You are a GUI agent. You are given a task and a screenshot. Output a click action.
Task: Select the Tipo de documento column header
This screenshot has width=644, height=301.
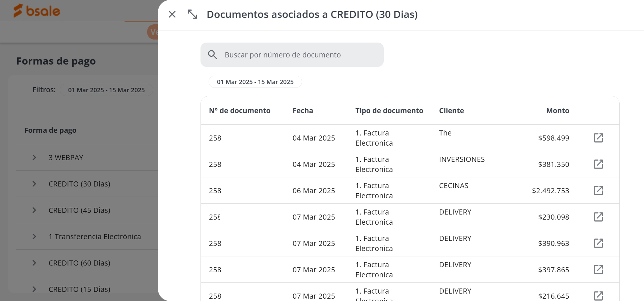[389, 110]
